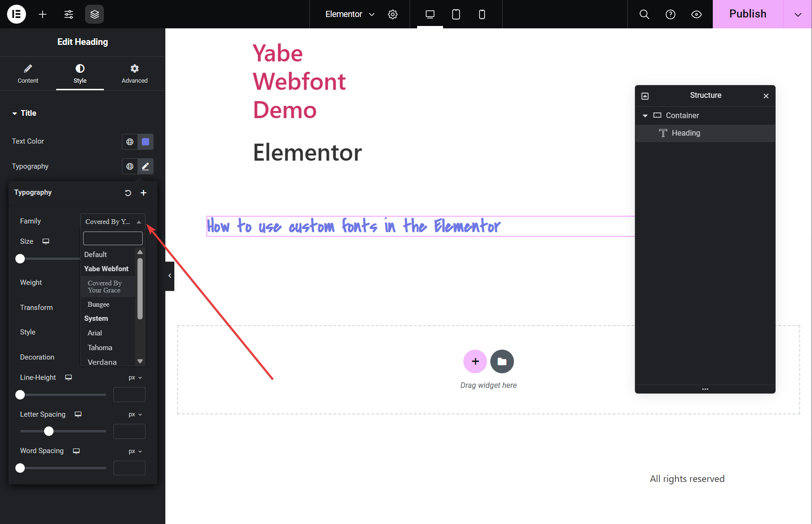
Task: Click Line-Height responsive device icon
Action: 68,378
